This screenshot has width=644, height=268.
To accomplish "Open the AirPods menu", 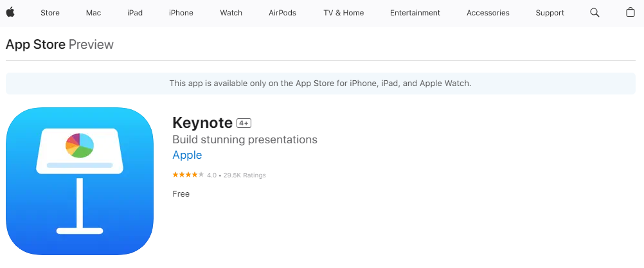I will tap(282, 13).
